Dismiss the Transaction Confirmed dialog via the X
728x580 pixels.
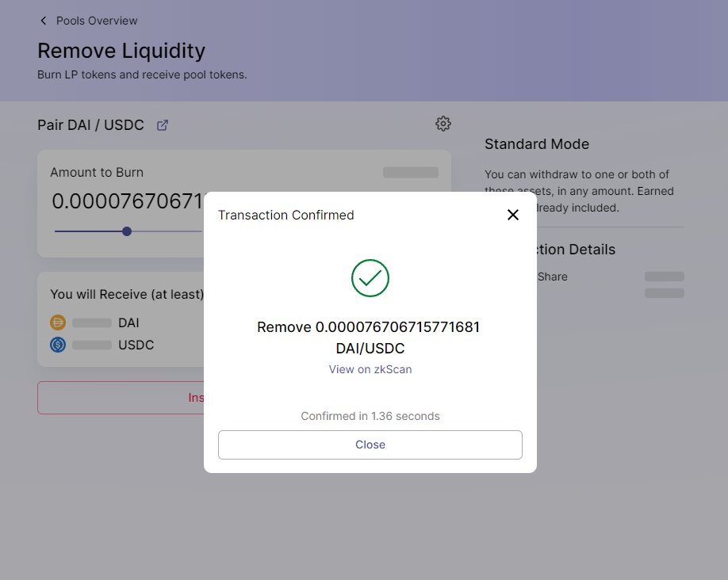click(x=512, y=214)
